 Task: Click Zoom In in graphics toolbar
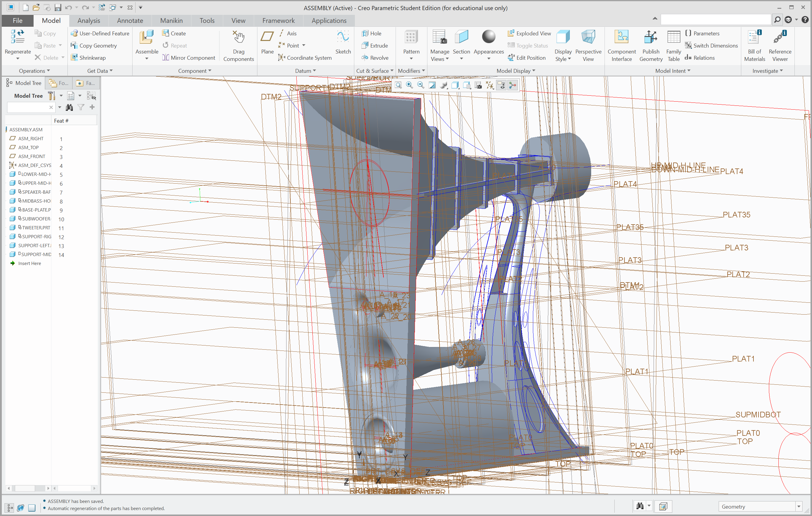(x=409, y=85)
